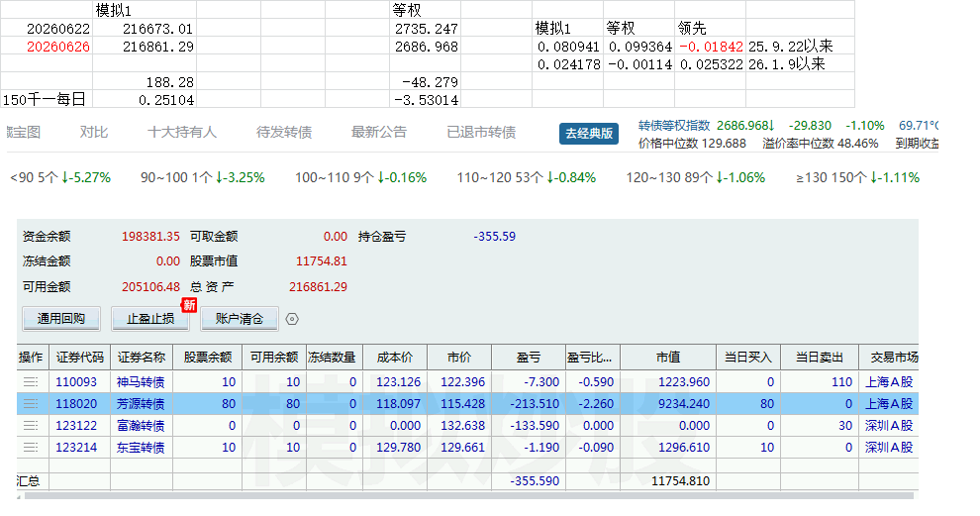Sort by the 市价 column header
Screen dimensions: 980x516
tap(459, 358)
